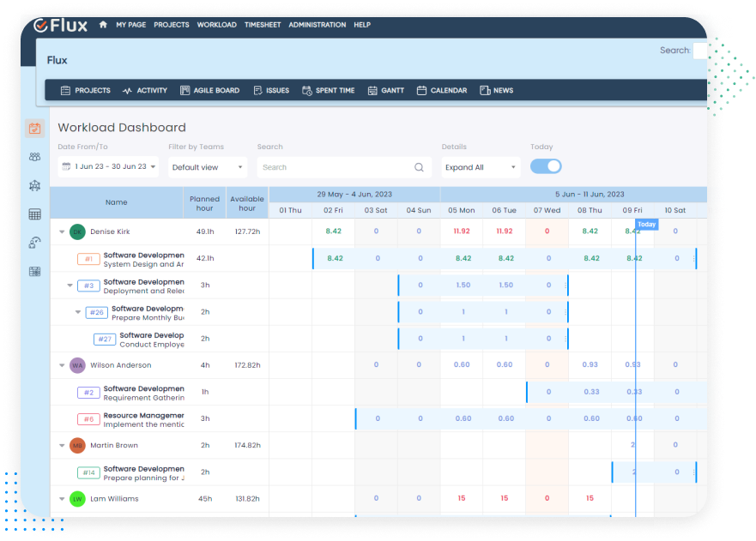Open the ADMINISTRATION menu
Image resolution: width=756 pixels, height=541 pixels.
coord(317,24)
